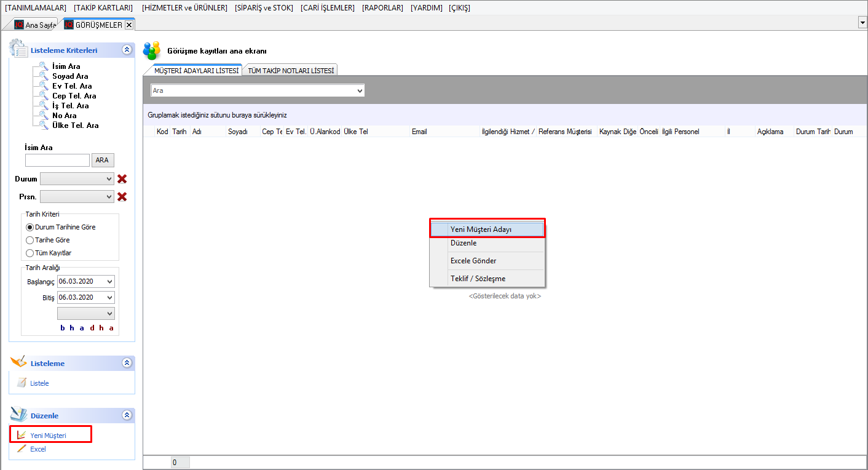Select the Tarihe Göre radio button
The image size is (868, 470).
point(30,240)
